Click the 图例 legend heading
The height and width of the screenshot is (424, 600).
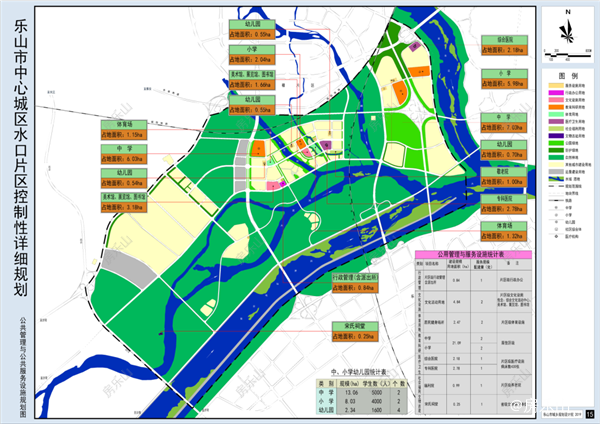(568, 75)
